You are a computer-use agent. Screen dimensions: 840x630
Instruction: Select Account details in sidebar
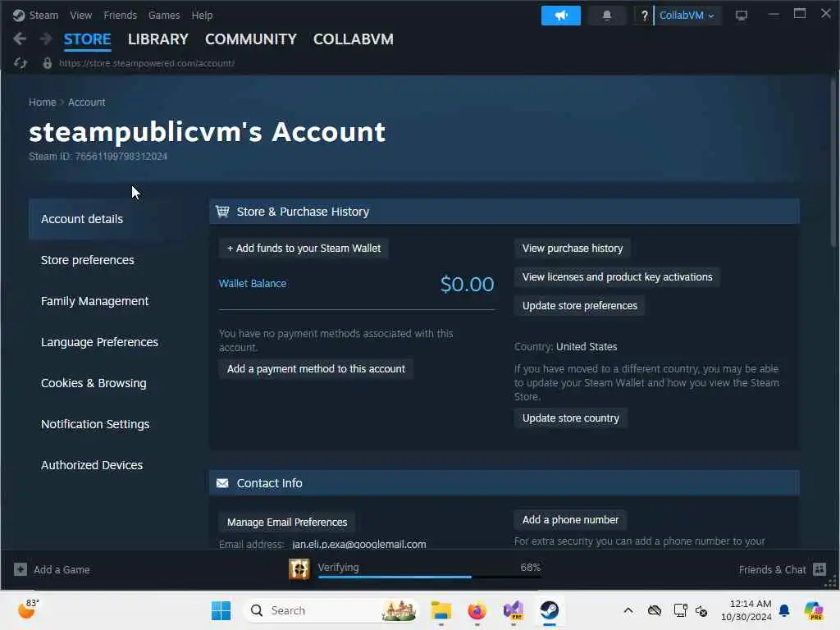(111, 219)
